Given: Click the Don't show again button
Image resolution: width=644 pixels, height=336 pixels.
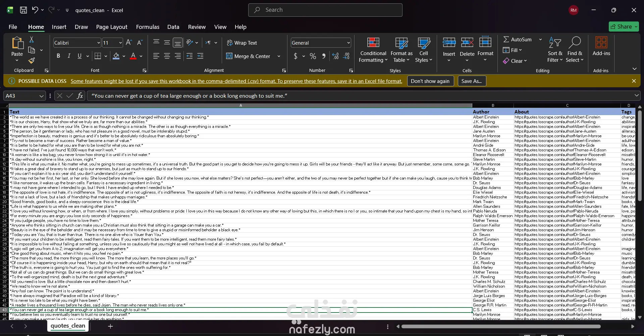Looking at the screenshot, I should [430, 81].
